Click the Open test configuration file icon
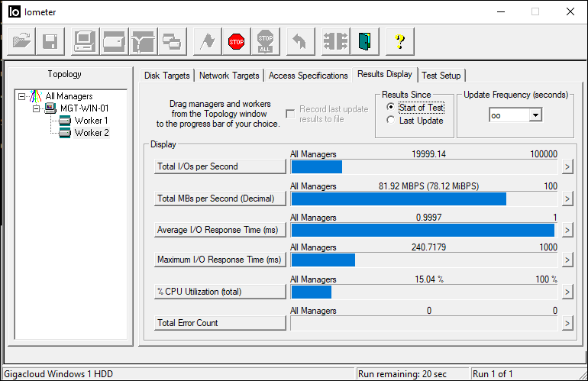Viewport: 588px width, 381px height. (22, 41)
